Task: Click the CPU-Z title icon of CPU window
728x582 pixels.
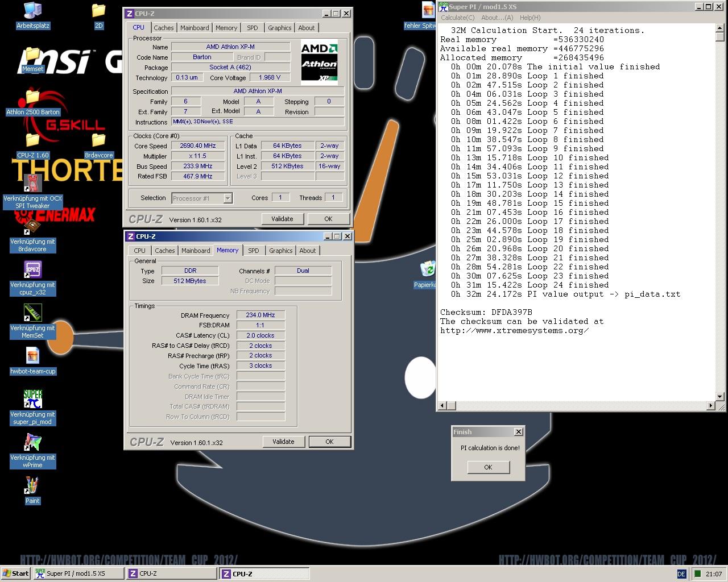Action: (130, 14)
